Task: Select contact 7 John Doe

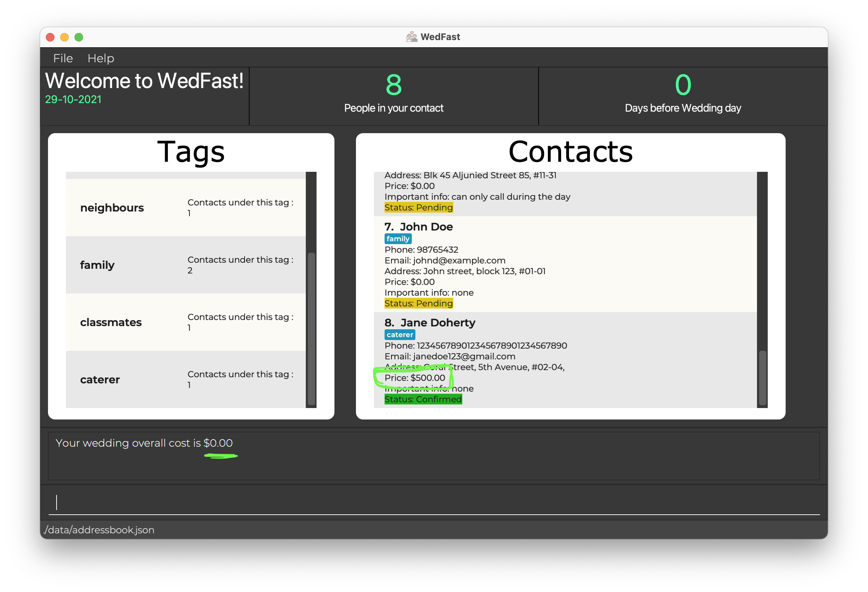Action: pyautogui.click(x=426, y=227)
